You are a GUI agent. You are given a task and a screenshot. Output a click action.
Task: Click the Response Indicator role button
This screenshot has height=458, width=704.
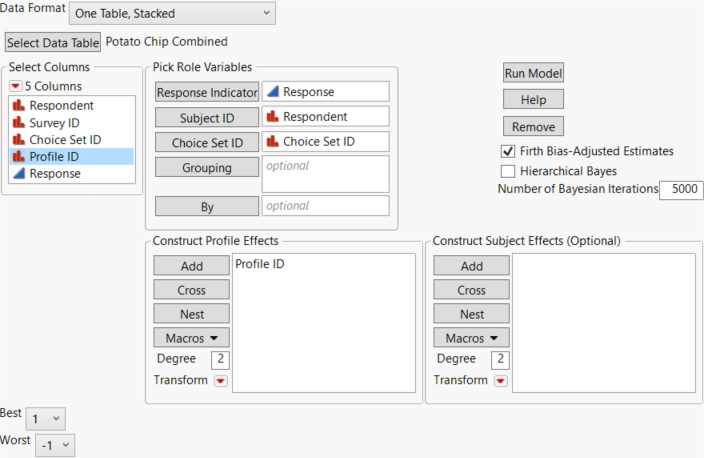tap(206, 92)
